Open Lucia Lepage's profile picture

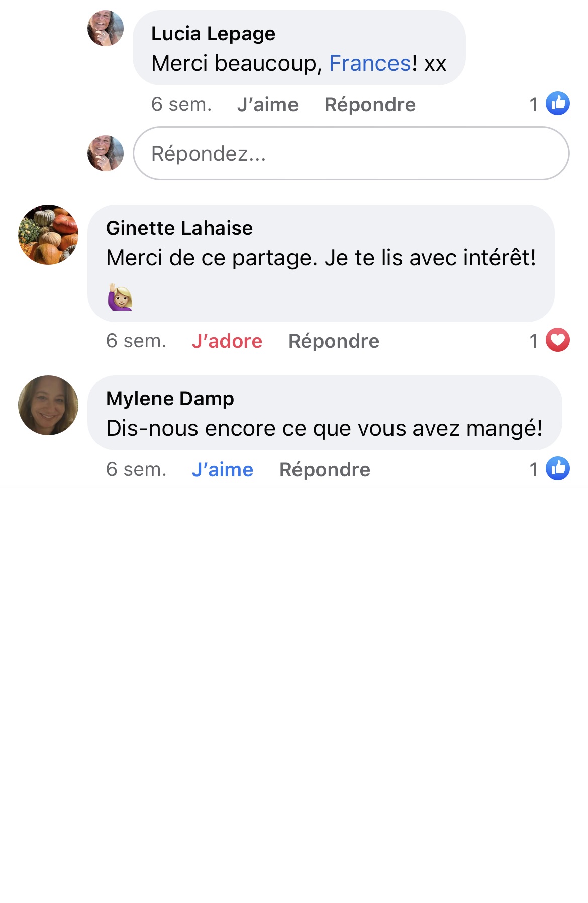[x=106, y=28]
